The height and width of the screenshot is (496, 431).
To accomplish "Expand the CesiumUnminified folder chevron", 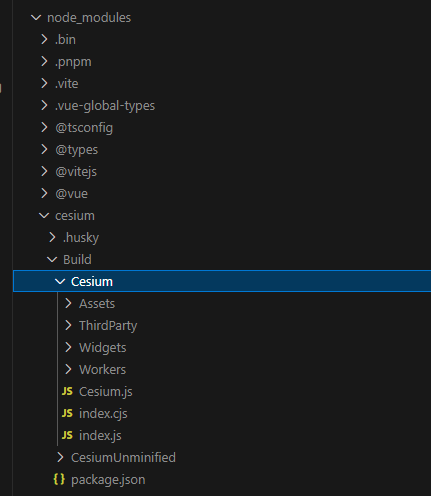I will click(x=60, y=457).
